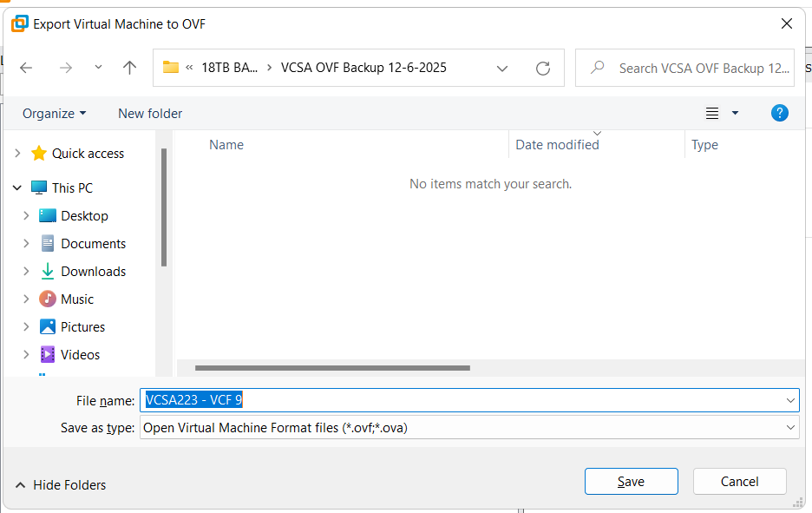Viewport: 812px width, 513px height.
Task: Select the Music folder in sidebar
Action: tap(77, 299)
